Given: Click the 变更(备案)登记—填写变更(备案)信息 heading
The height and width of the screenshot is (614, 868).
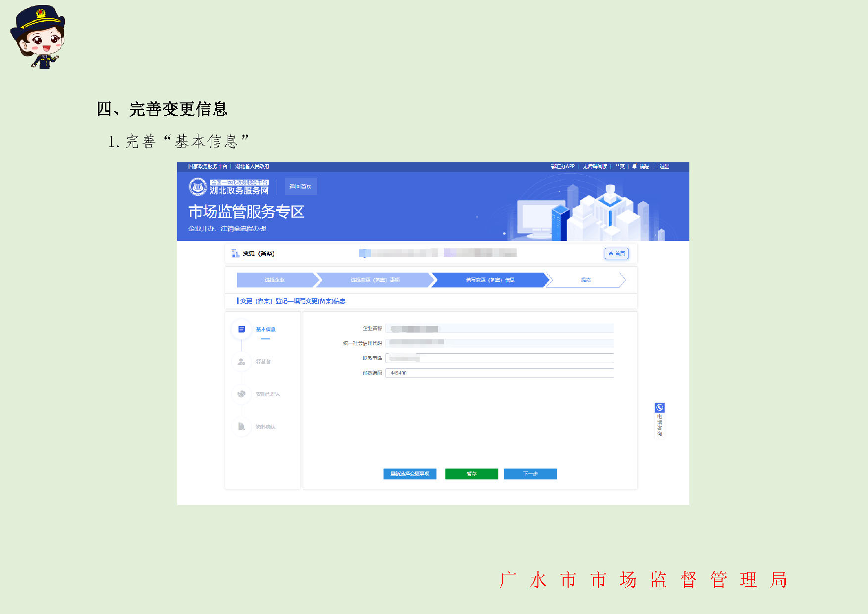Looking at the screenshot, I should pyautogui.click(x=292, y=301).
